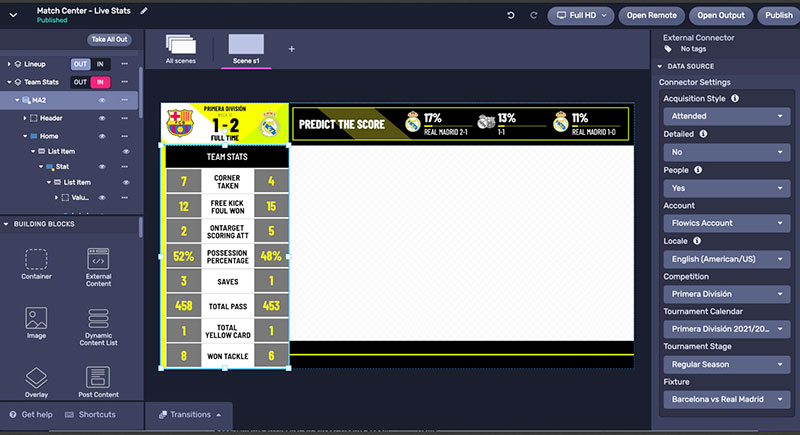Click the Post Content block icon
The width and height of the screenshot is (800, 435).
(x=98, y=377)
